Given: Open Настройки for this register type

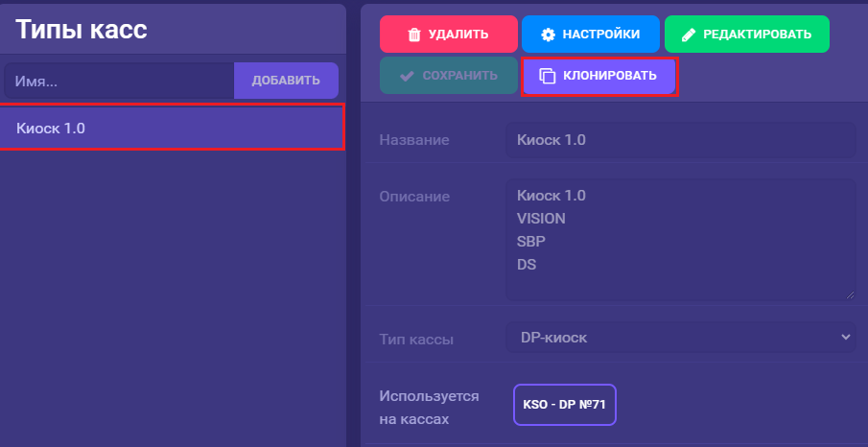Looking at the screenshot, I should tap(591, 34).
